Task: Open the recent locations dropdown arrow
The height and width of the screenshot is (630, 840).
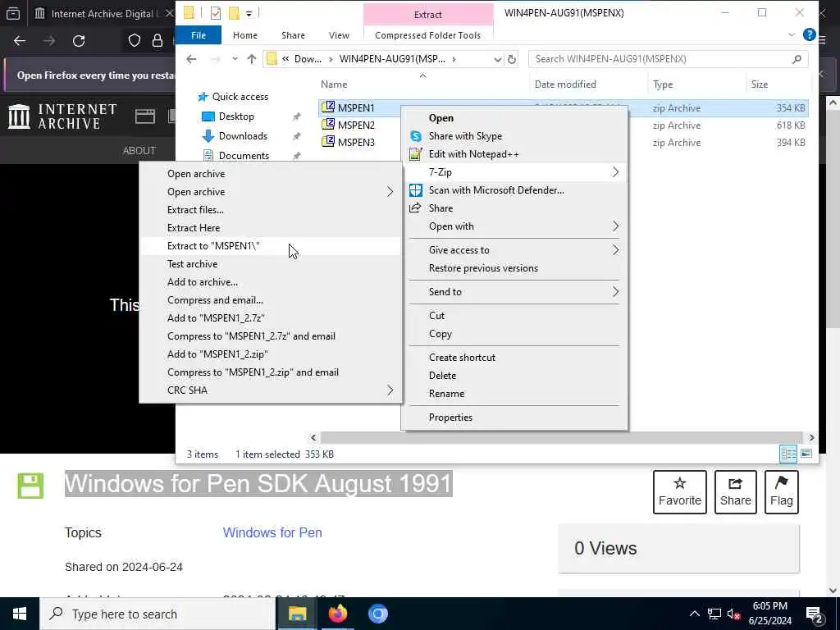Action: pyautogui.click(x=235, y=59)
